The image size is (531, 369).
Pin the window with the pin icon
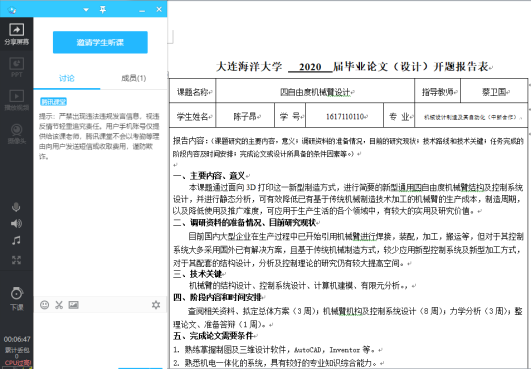tap(103, 9)
